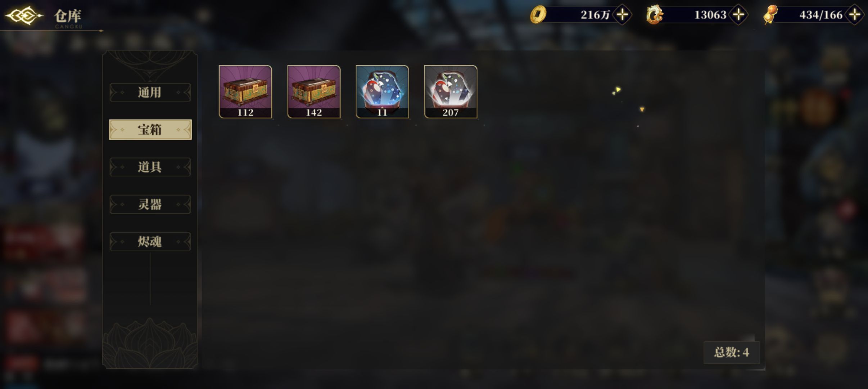Select the treasure chest with quantity 112
868x389 pixels.
245,92
